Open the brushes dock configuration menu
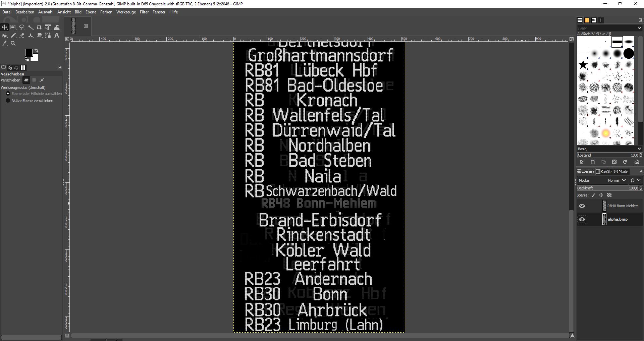644x341 pixels. pyautogui.click(x=640, y=20)
